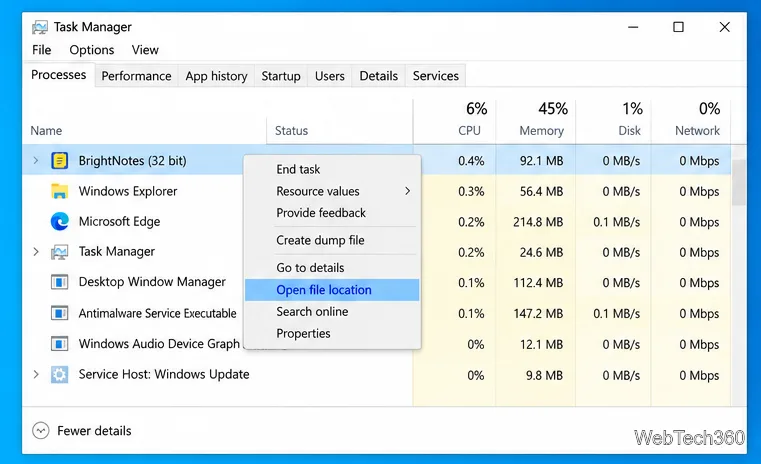
Task: Switch to the Services tab
Action: click(x=436, y=76)
